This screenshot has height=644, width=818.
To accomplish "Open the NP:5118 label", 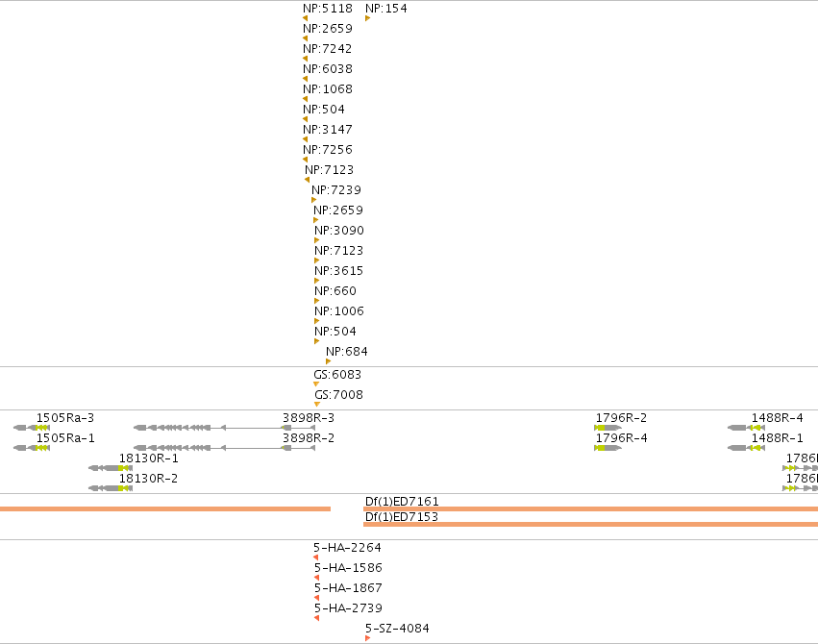I will 328,9.
